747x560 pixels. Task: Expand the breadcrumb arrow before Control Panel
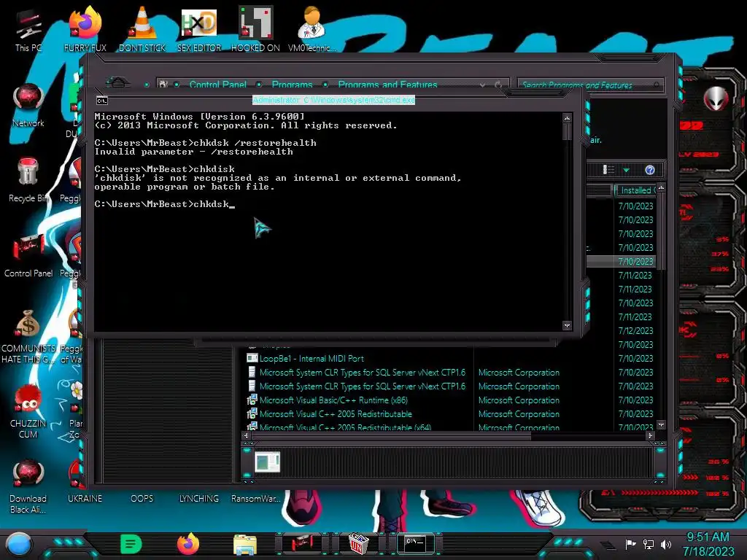(x=177, y=85)
